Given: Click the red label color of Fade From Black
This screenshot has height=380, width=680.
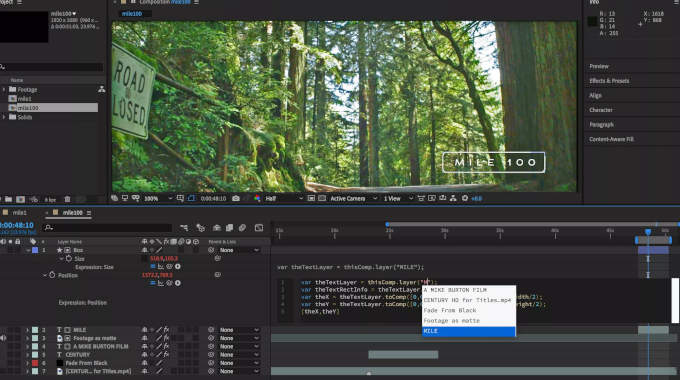Looking at the screenshot, I should tap(35, 363).
